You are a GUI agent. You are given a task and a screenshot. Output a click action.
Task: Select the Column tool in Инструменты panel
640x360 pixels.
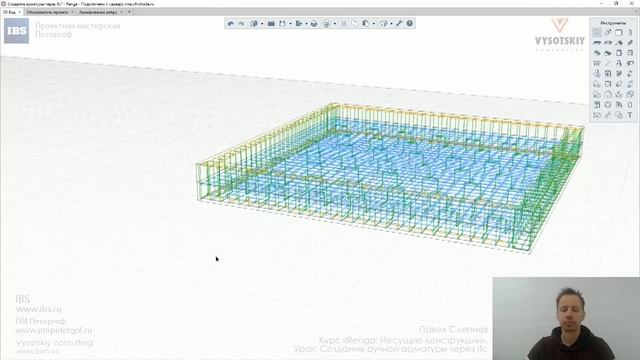pos(630,32)
